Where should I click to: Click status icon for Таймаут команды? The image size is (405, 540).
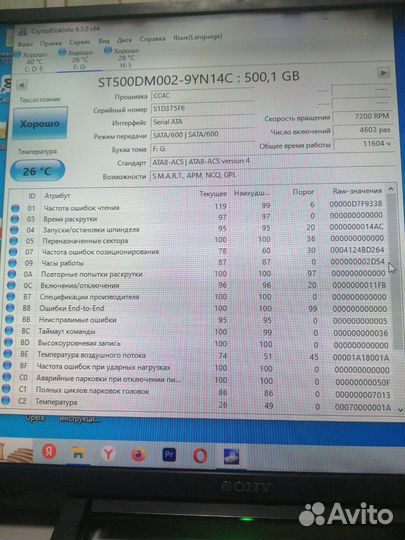(x=9, y=331)
